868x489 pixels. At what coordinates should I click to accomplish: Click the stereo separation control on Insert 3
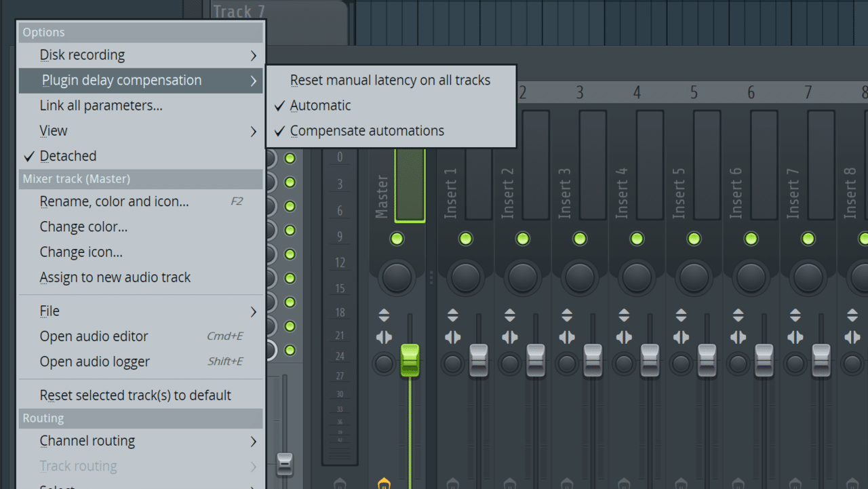[566, 313]
